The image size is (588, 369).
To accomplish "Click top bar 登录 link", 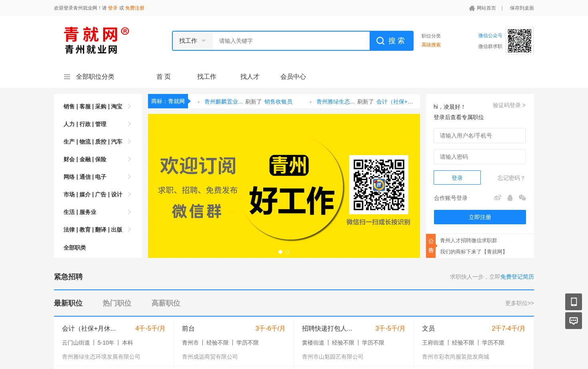I will [113, 8].
